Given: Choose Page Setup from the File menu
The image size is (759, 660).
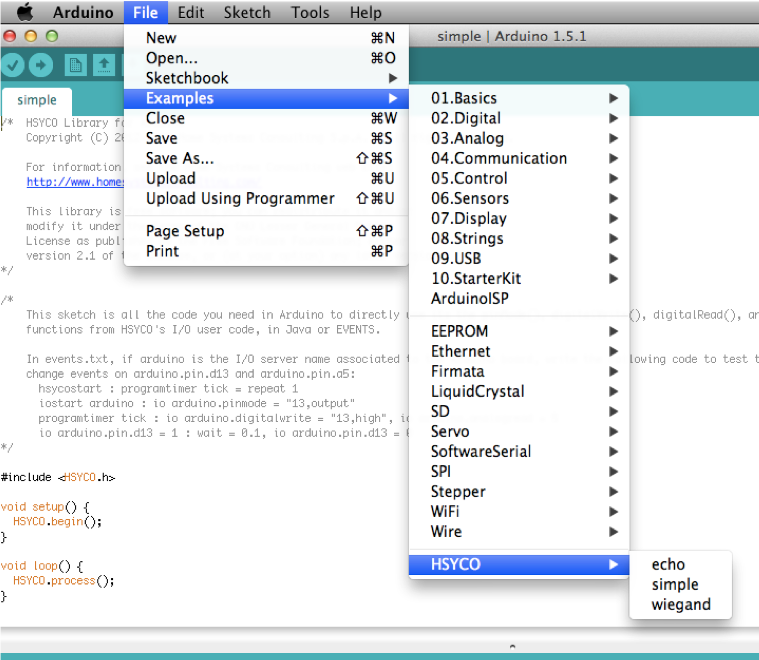Looking at the screenshot, I should click(266, 231).
